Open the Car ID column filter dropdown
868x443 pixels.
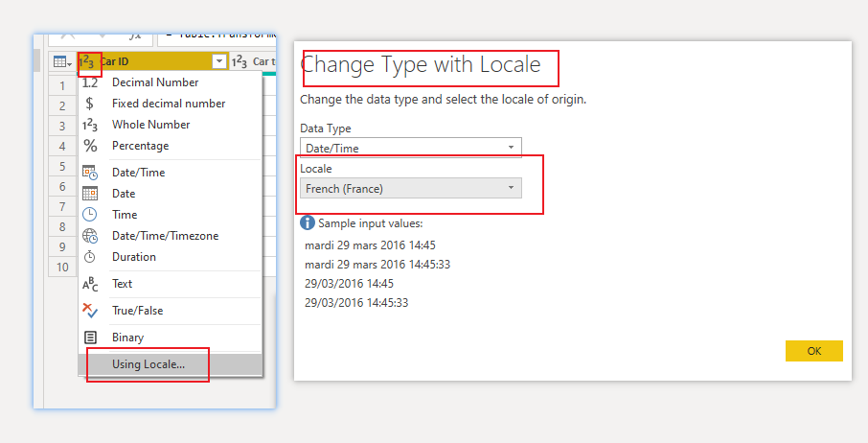click(219, 61)
